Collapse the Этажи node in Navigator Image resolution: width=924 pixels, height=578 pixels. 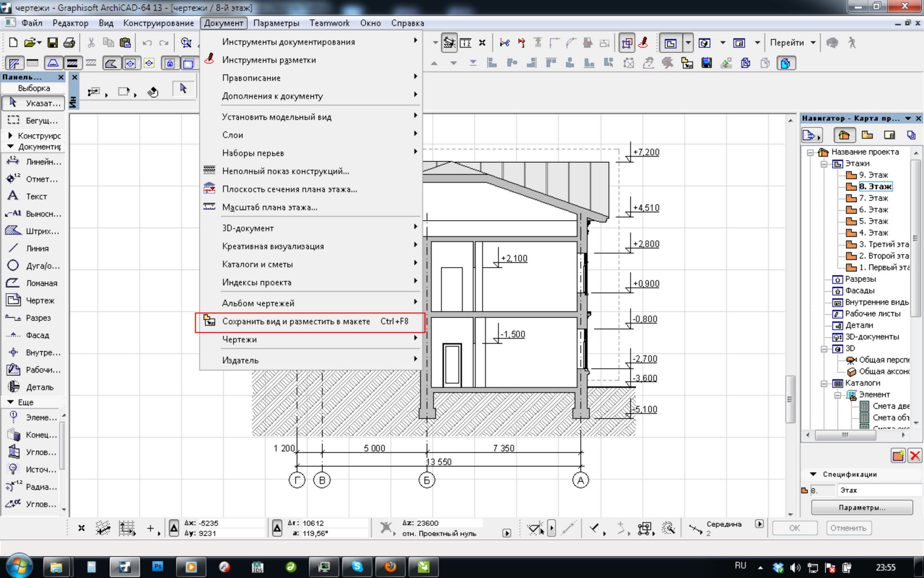[824, 164]
